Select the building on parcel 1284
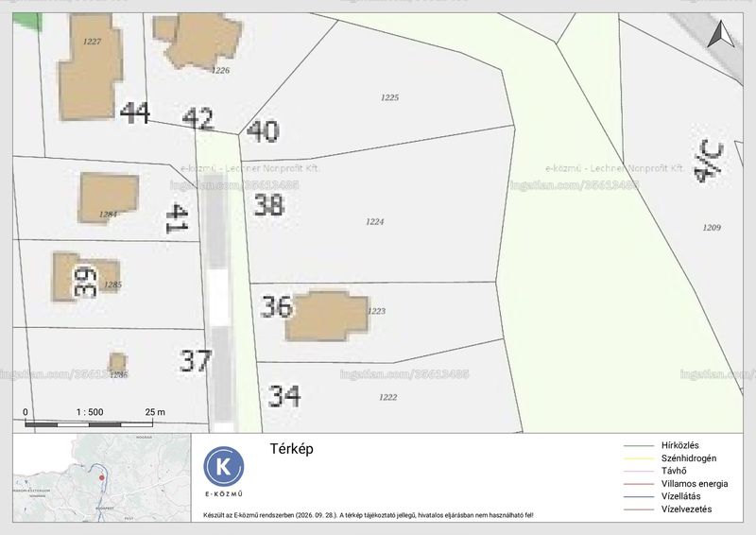 coord(109,198)
